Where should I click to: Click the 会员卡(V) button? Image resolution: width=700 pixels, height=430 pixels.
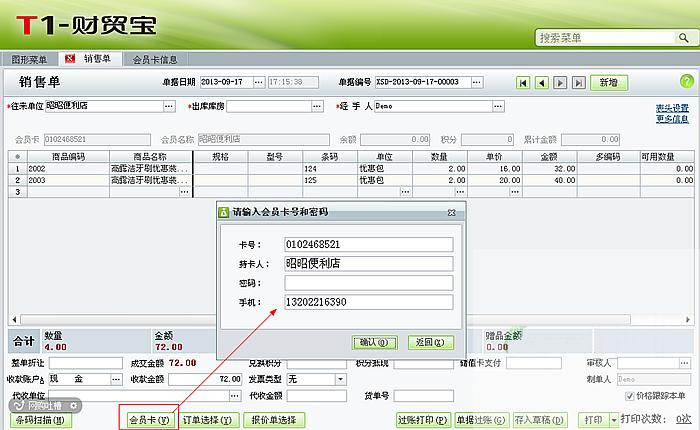tap(149, 420)
